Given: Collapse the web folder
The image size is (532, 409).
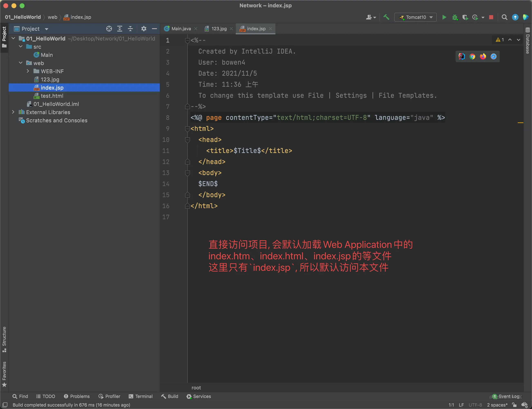Looking at the screenshot, I should tap(21, 63).
